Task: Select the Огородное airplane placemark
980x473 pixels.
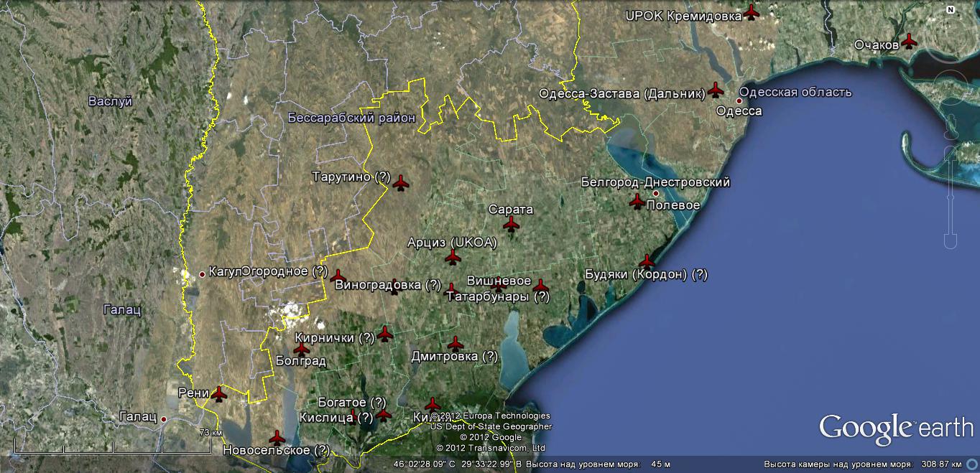Action: point(338,276)
